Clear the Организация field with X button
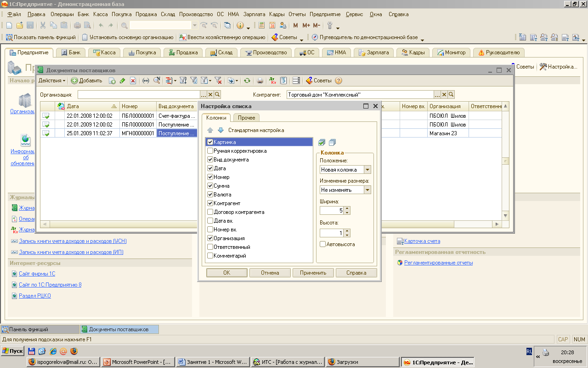Screen dimensions: 588x368 210,94
